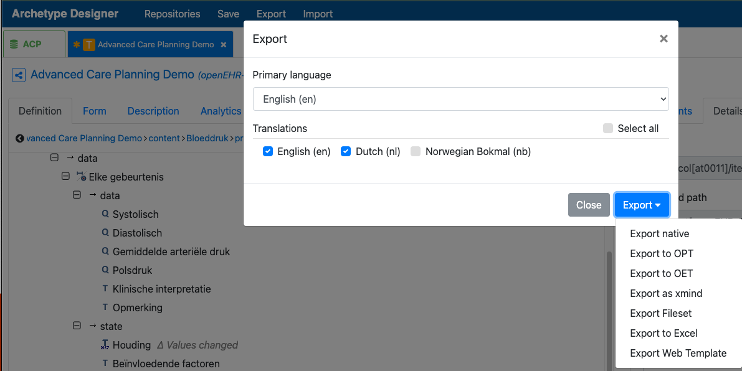The width and height of the screenshot is (742, 372).
Task: Click the blue Export dropdown button
Action: (x=642, y=205)
